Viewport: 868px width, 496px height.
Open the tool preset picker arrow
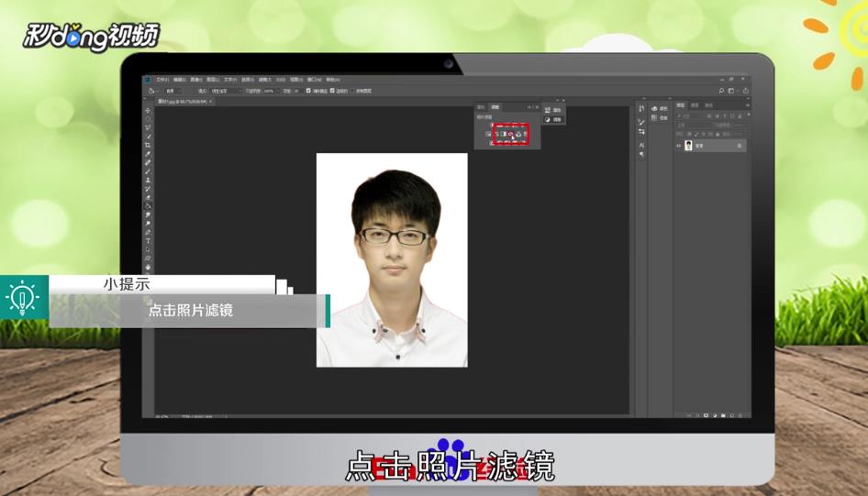click(156, 91)
